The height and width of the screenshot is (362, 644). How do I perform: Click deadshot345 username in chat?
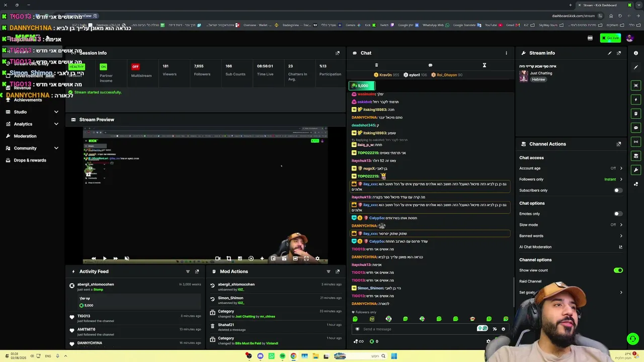(363, 125)
